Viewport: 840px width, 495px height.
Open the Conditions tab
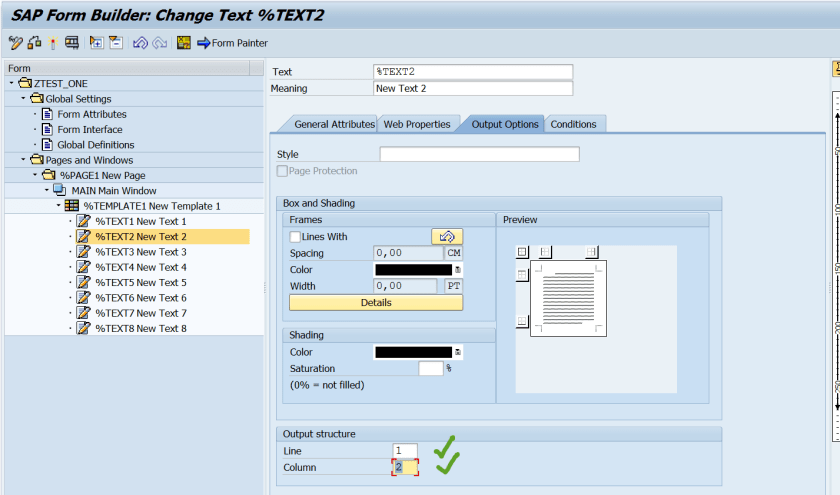573,124
